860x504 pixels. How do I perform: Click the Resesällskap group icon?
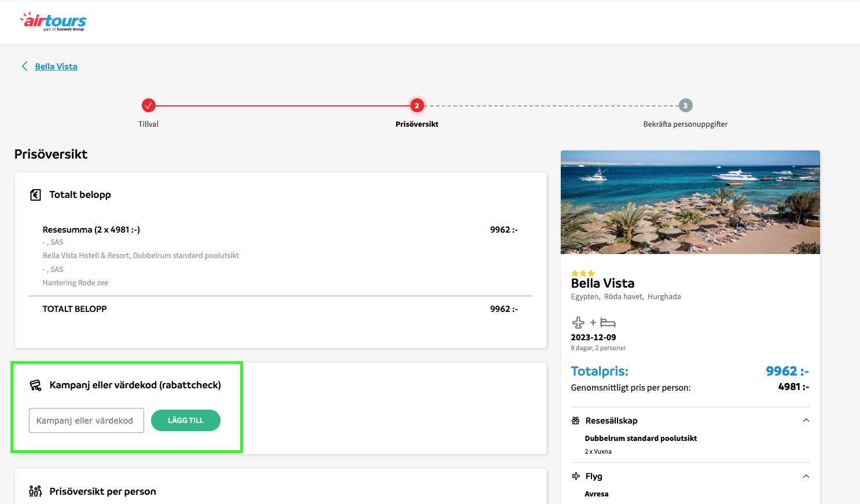575,421
